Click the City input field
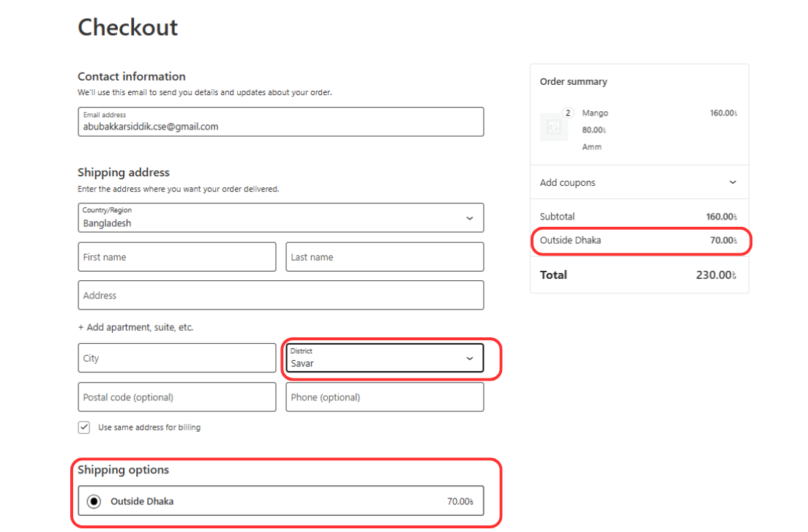The width and height of the screenshot is (808, 532). [x=176, y=358]
